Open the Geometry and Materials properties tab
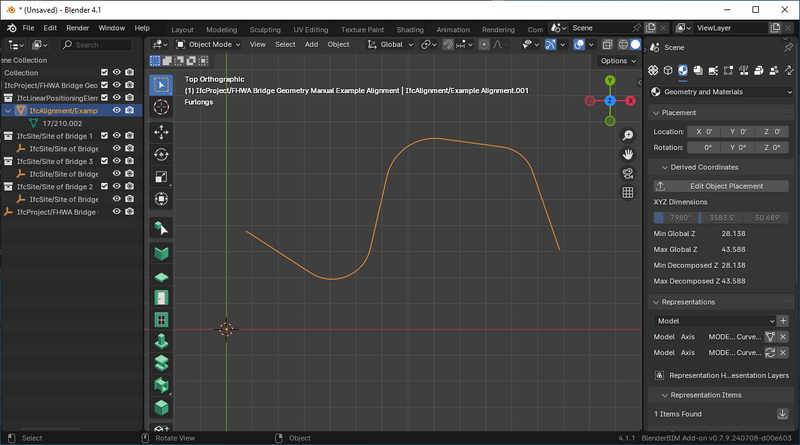 pos(683,70)
